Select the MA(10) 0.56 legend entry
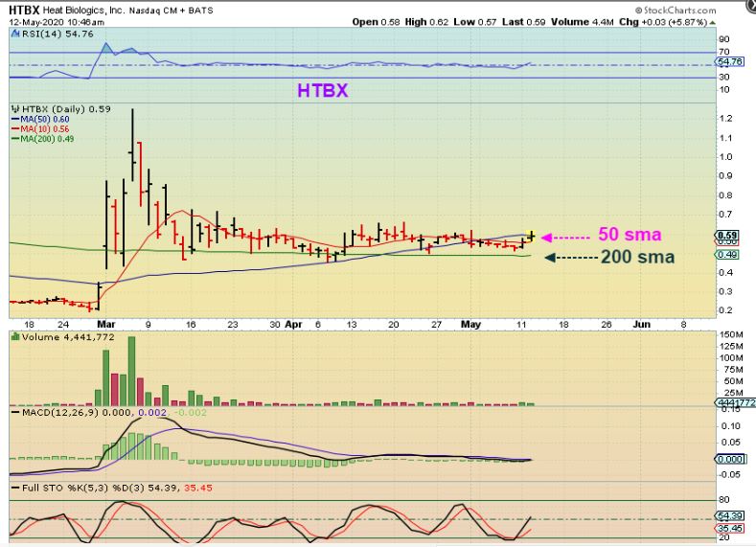Image resolution: width=756 pixels, height=547 pixels. [40, 128]
